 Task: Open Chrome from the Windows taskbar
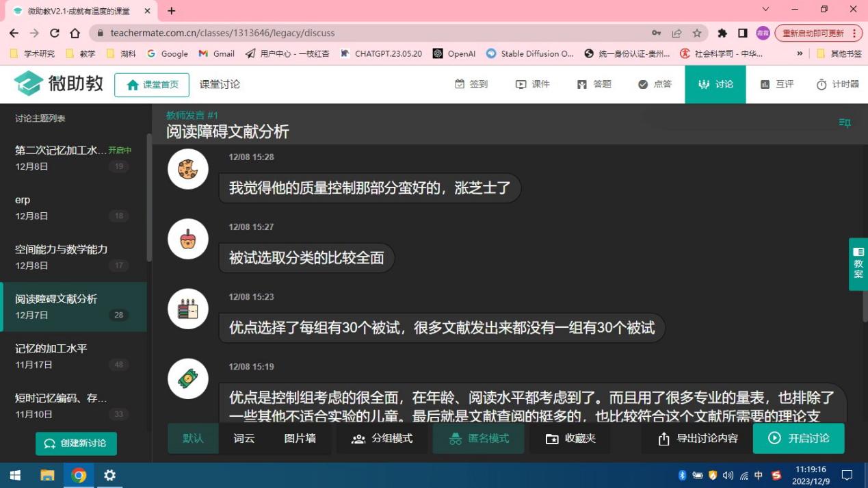pyautogui.click(x=79, y=475)
